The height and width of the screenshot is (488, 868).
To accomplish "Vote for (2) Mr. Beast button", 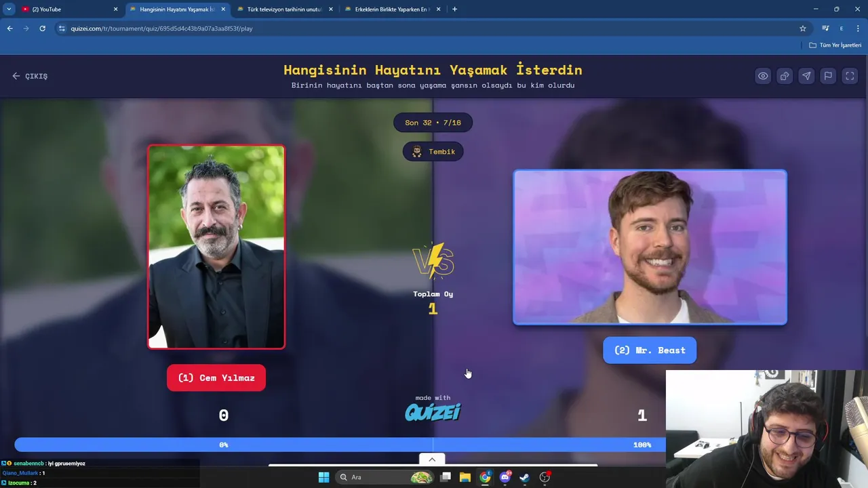I will coord(650,350).
